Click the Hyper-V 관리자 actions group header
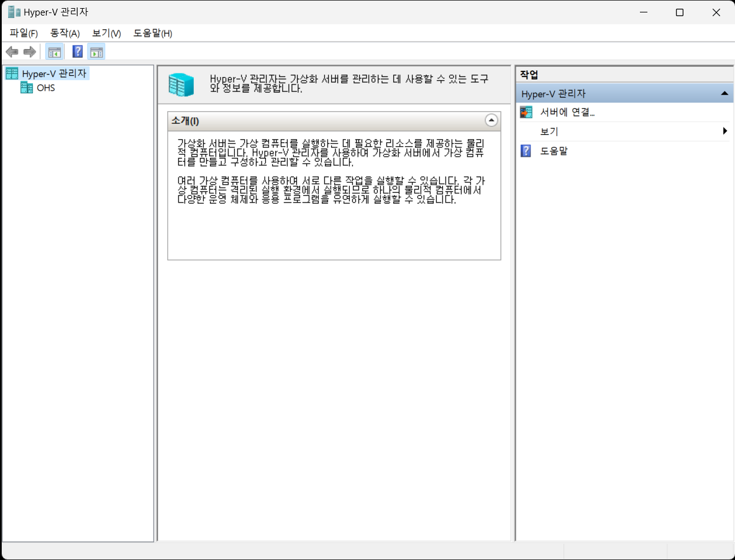Image resolution: width=735 pixels, height=560 pixels. tap(624, 93)
